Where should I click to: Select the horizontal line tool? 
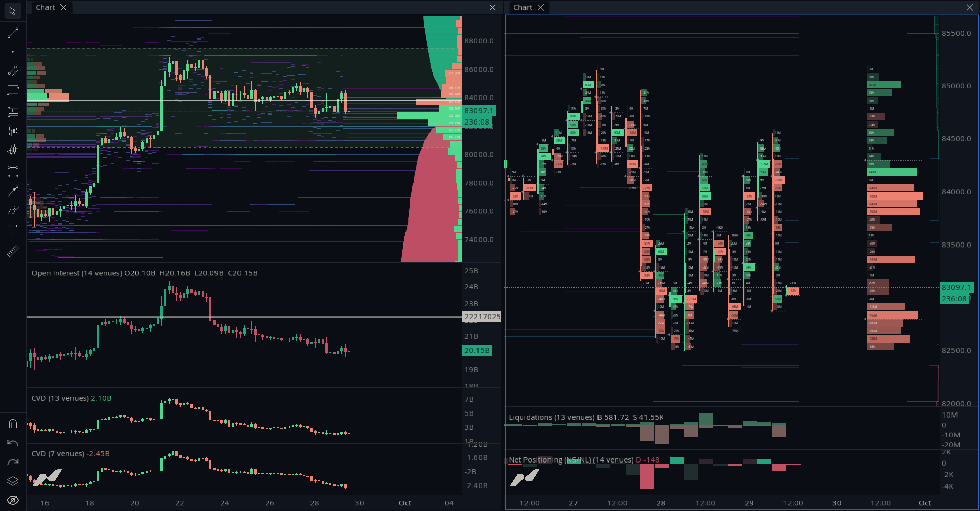[x=13, y=52]
